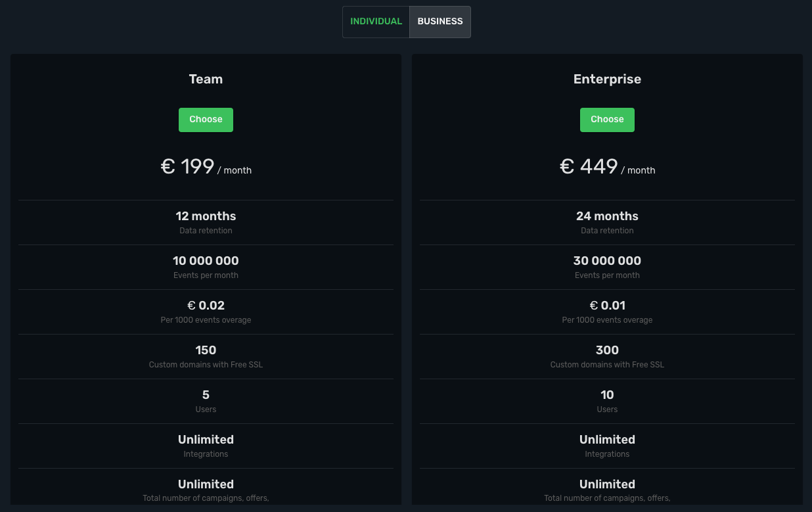Select the Enterprise plan title

click(x=607, y=79)
